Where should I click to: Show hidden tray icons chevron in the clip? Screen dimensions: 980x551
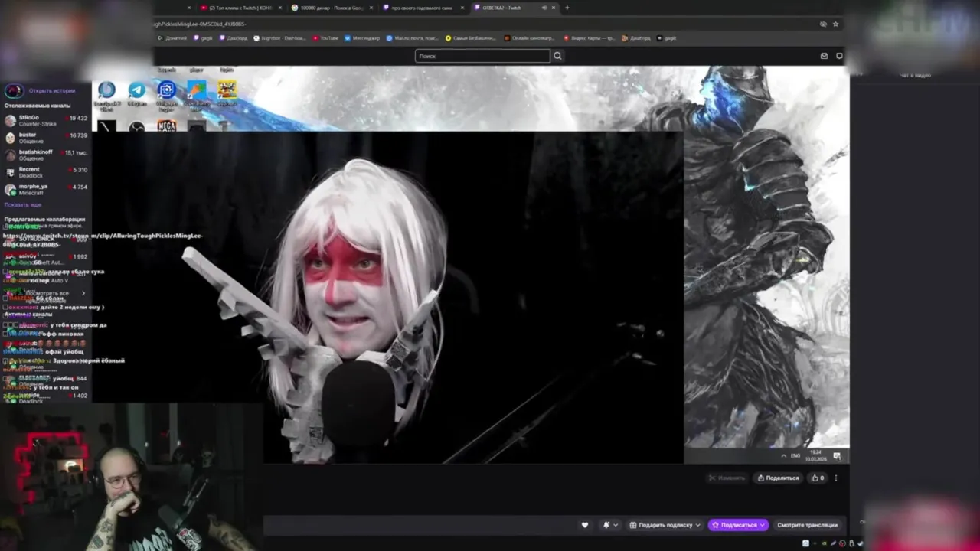pos(783,456)
